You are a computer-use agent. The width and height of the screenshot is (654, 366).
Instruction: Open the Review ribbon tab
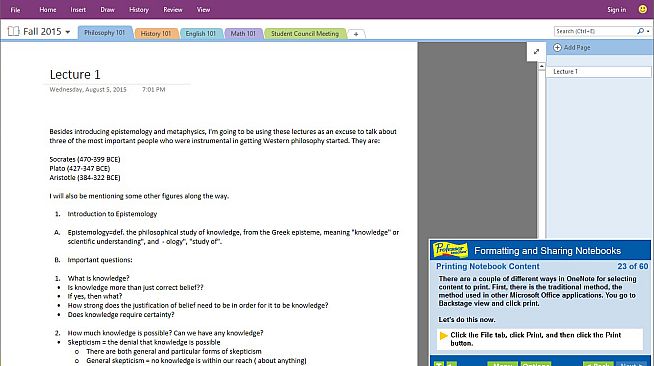(x=173, y=10)
